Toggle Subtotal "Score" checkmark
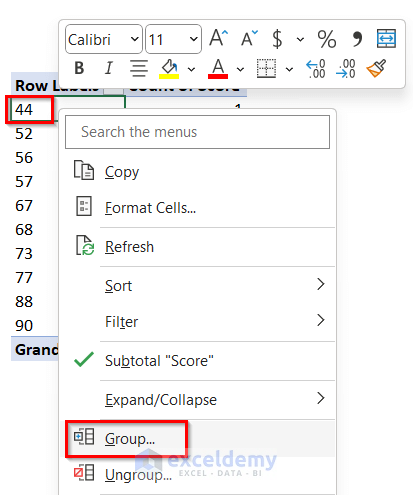This screenshot has height=495, width=413. [84, 360]
